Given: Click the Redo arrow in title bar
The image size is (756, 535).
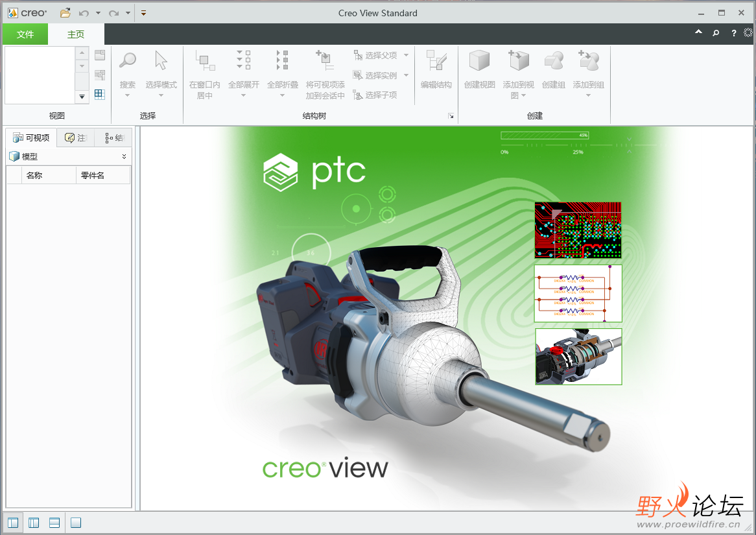Looking at the screenshot, I should (113, 13).
